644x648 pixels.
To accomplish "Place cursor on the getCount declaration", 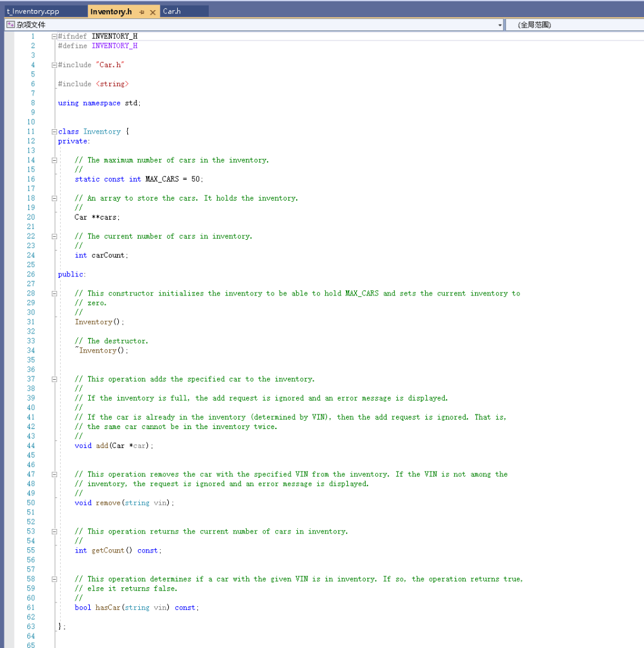I will click(x=109, y=550).
